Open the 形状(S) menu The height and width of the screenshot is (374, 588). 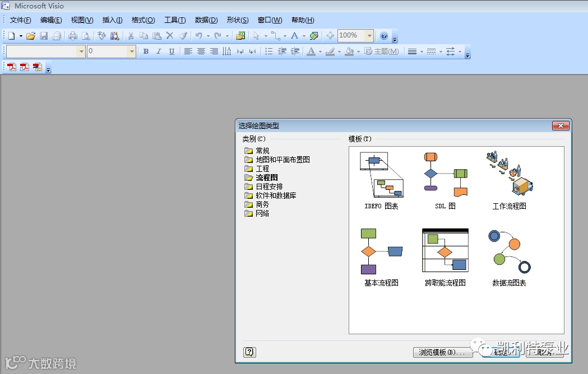click(x=238, y=20)
